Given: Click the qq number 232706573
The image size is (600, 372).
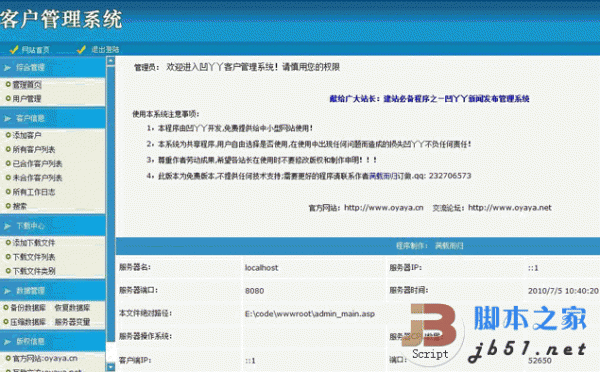Looking at the screenshot, I should pos(450,176).
